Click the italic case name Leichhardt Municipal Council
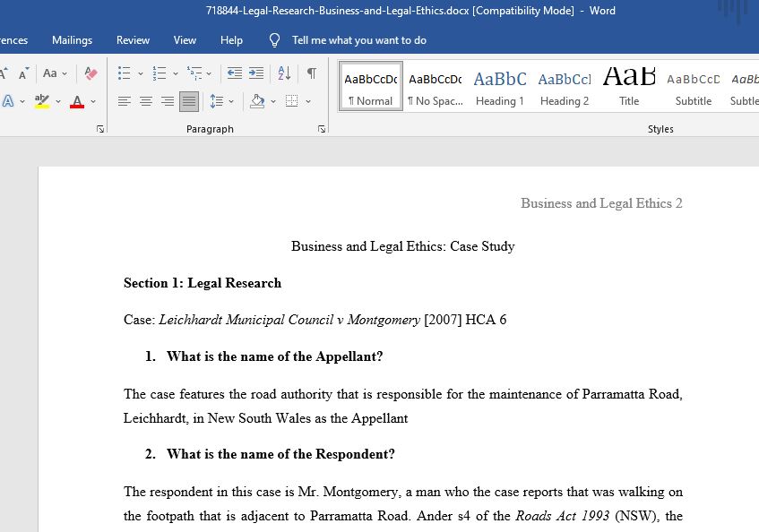759x532 pixels. point(246,320)
